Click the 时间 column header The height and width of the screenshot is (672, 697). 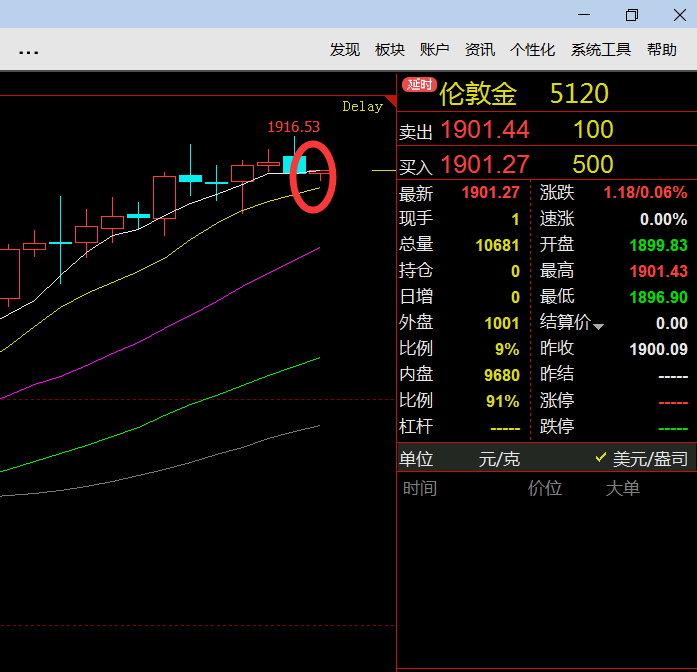[x=420, y=488]
